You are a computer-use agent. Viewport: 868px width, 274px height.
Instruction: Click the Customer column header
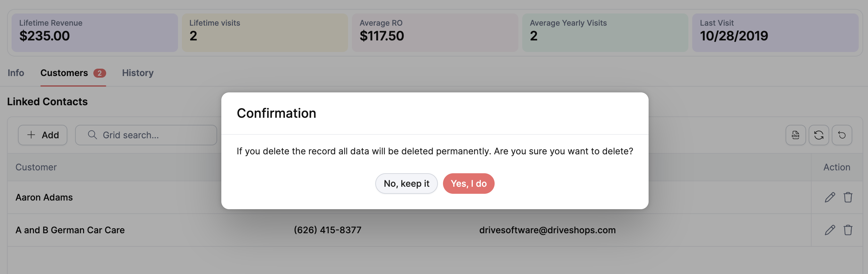click(36, 167)
